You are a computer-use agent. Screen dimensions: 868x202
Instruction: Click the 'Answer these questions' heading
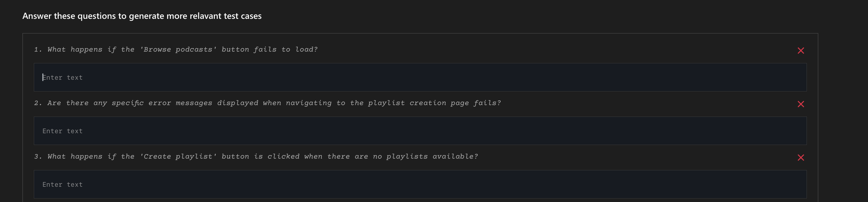(x=141, y=16)
